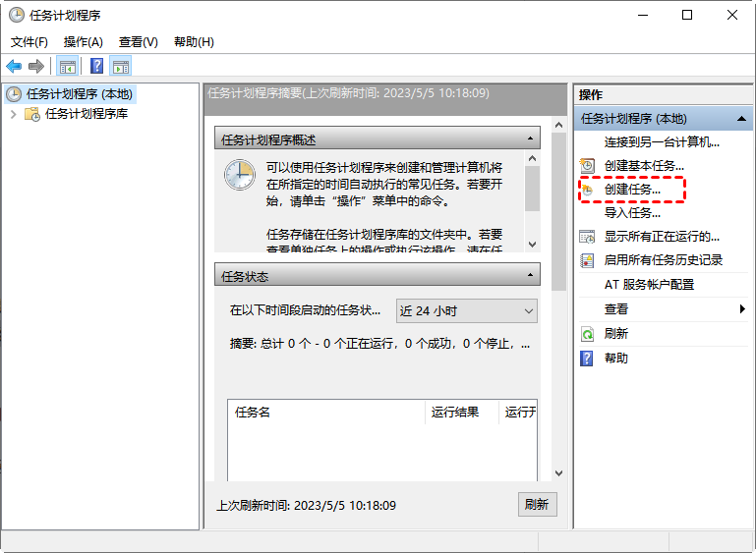Click the 任务计划程序库 folder icon
The image size is (756, 553).
pos(32,114)
